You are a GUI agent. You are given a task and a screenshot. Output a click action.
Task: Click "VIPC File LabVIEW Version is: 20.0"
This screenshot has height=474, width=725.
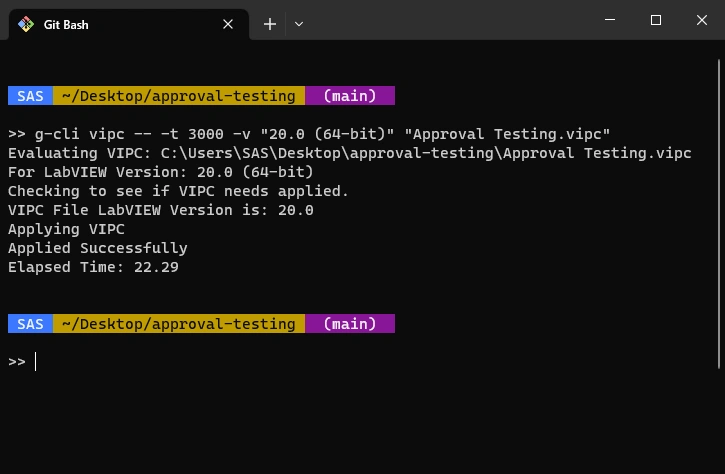160,210
